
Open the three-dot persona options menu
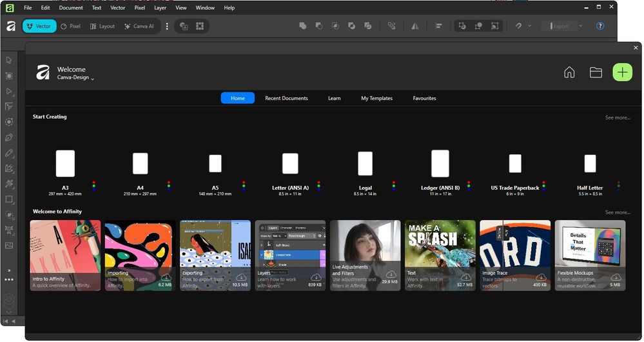(167, 26)
